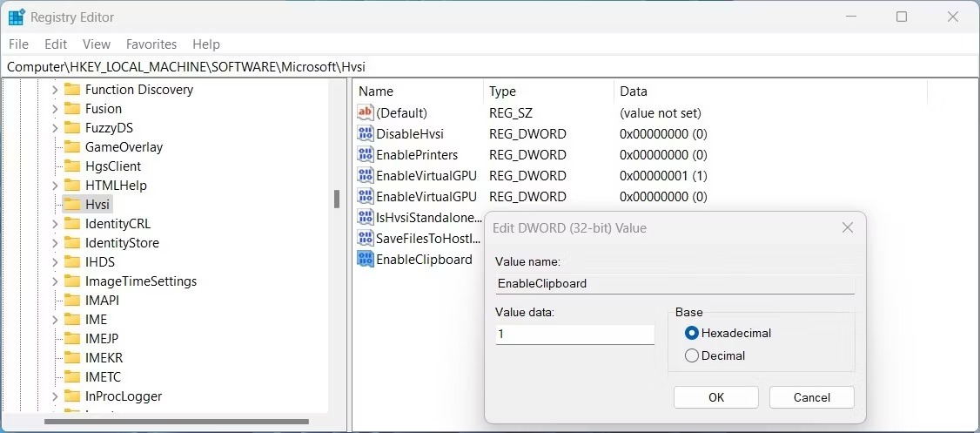Screen dimensions: 980x433
Task: Select the InProcLogger folder icon
Action: pos(72,396)
